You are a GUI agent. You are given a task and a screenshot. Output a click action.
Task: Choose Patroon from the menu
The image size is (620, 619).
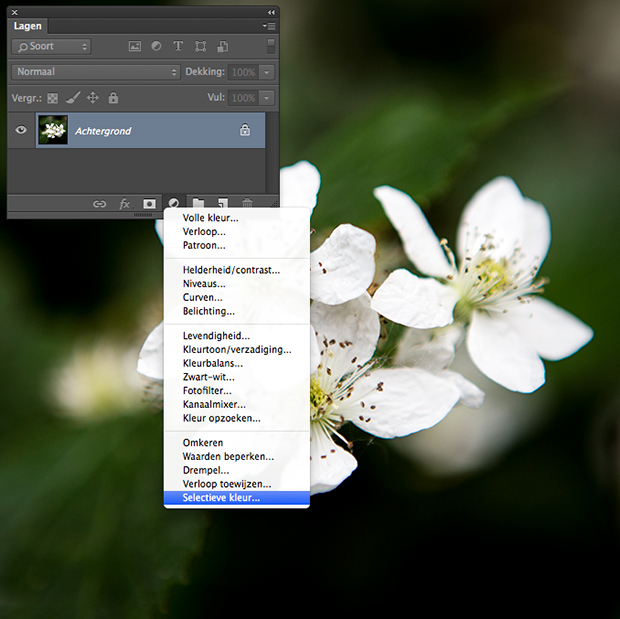click(x=236, y=245)
